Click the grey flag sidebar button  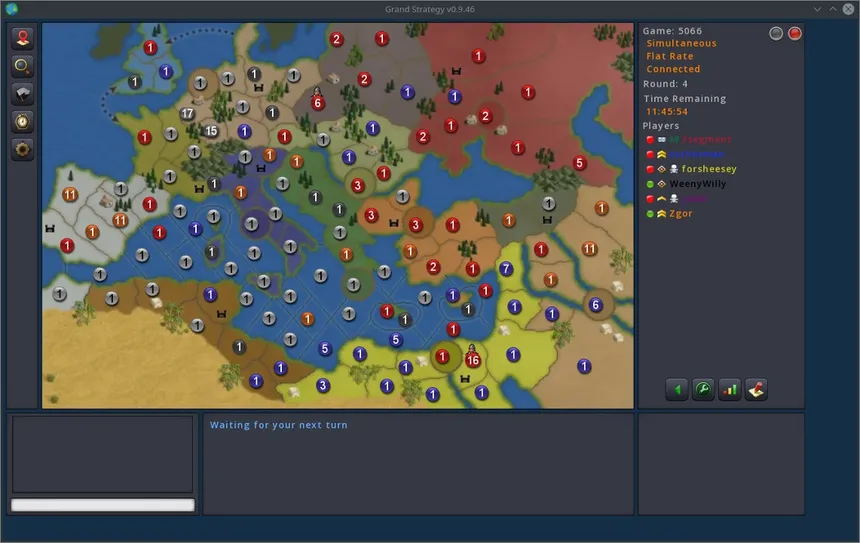22,94
